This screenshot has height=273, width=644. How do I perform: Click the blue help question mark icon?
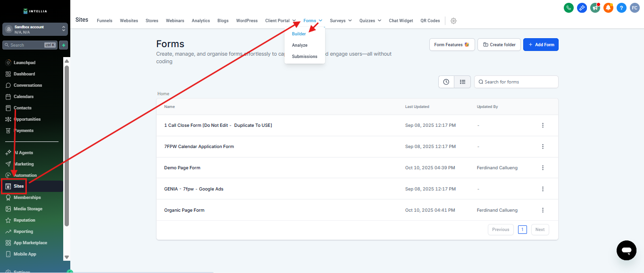click(621, 8)
